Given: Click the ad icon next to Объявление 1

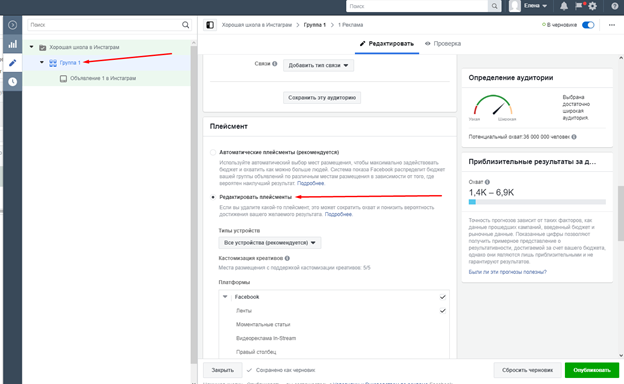Looking at the screenshot, I should coord(63,78).
